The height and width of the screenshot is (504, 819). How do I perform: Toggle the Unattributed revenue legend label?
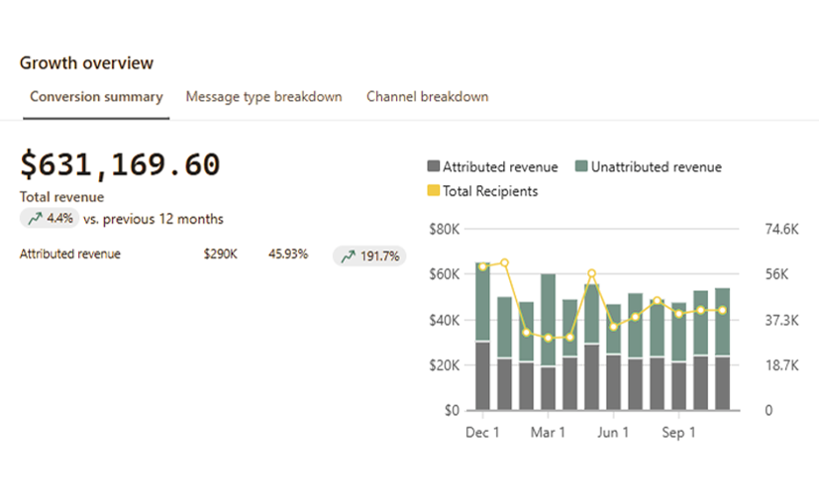656,167
